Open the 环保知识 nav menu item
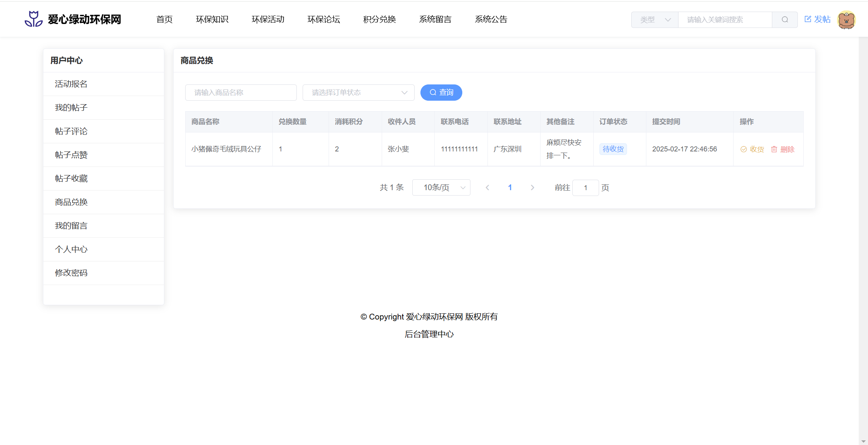The height and width of the screenshot is (445, 868). click(212, 19)
